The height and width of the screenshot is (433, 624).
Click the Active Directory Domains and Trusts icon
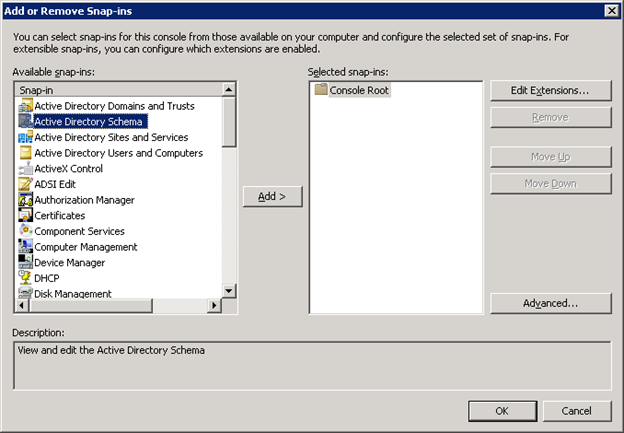tap(26, 106)
